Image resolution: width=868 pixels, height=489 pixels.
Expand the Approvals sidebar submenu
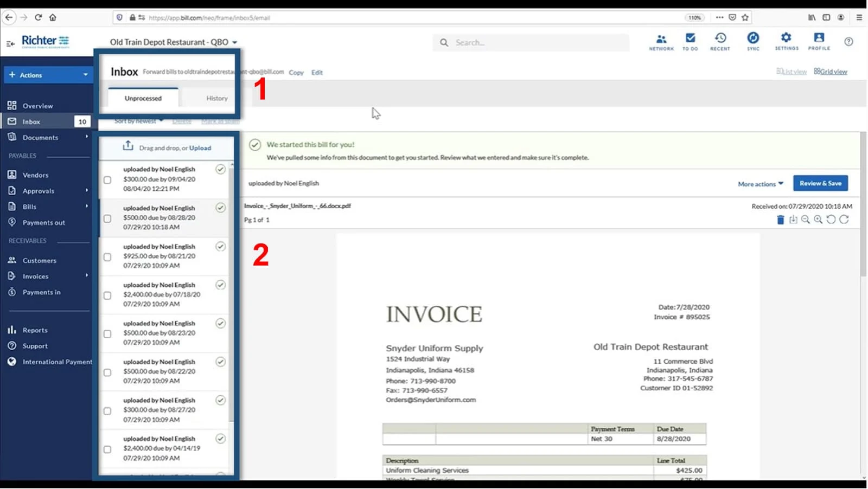pos(87,190)
